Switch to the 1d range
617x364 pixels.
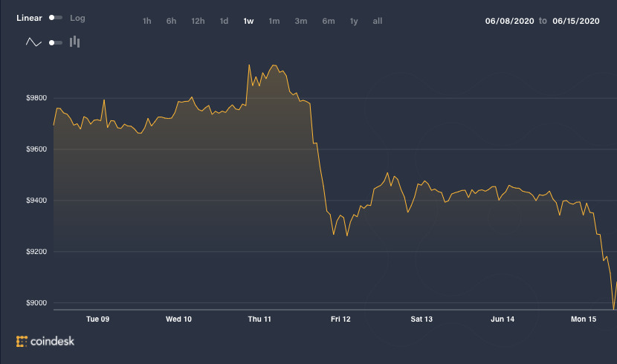point(224,22)
